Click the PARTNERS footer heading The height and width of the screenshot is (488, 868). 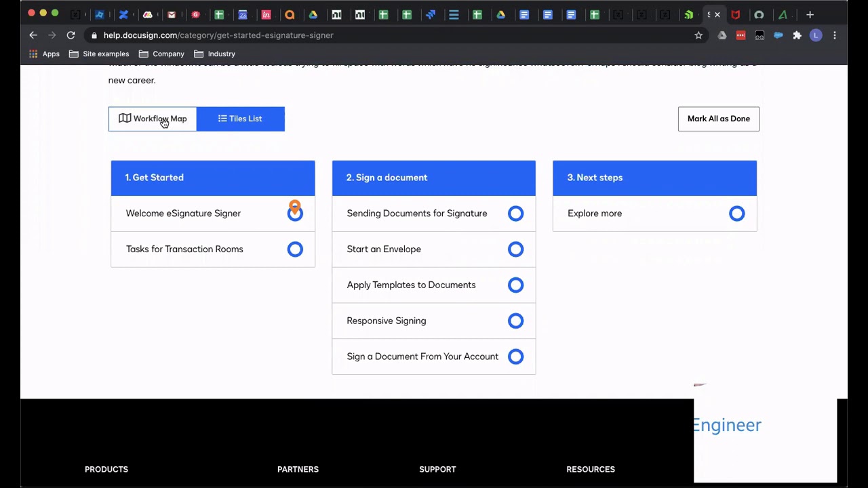pyautogui.click(x=298, y=469)
